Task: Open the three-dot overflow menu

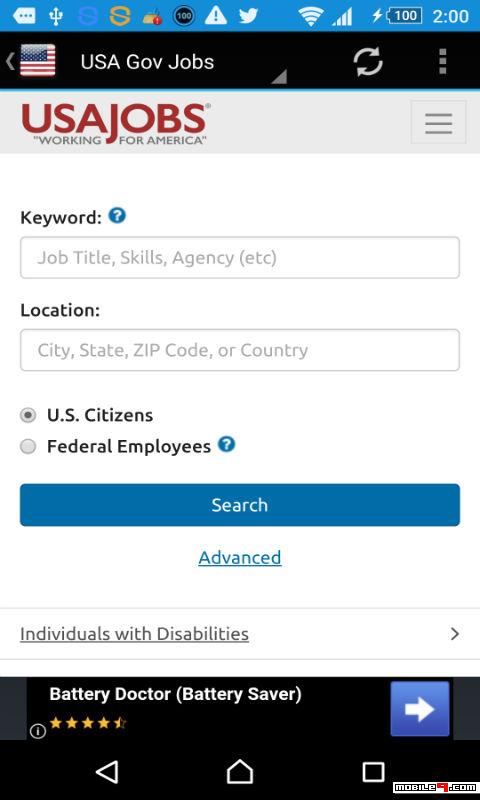Action: pyautogui.click(x=442, y=62)
